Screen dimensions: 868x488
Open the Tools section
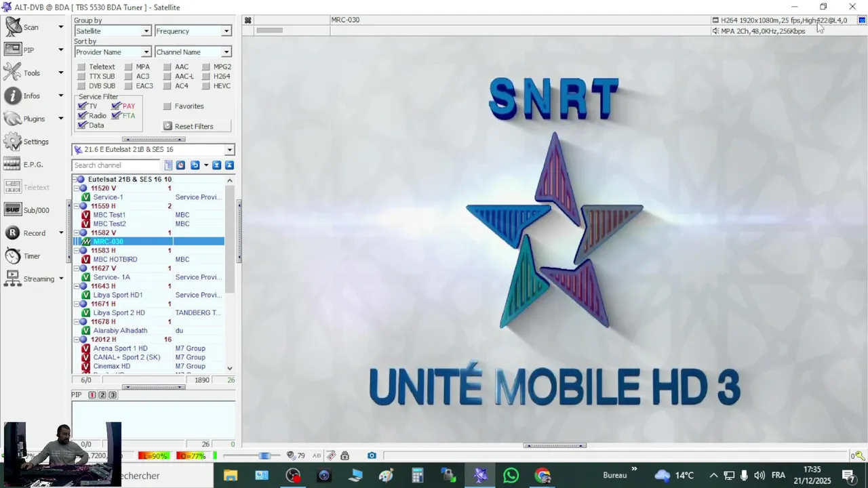22,73
